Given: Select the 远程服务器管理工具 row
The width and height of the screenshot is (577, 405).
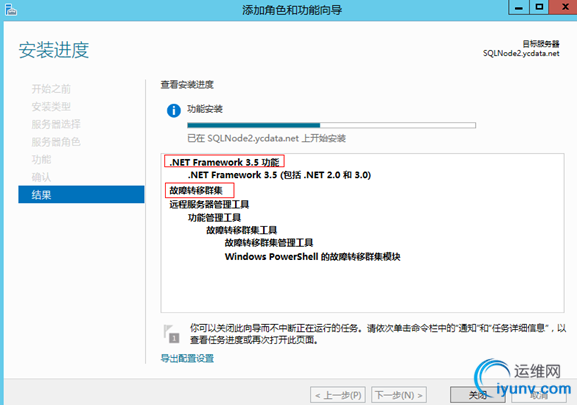Looking at the screenshot, I should click(209, 205).
